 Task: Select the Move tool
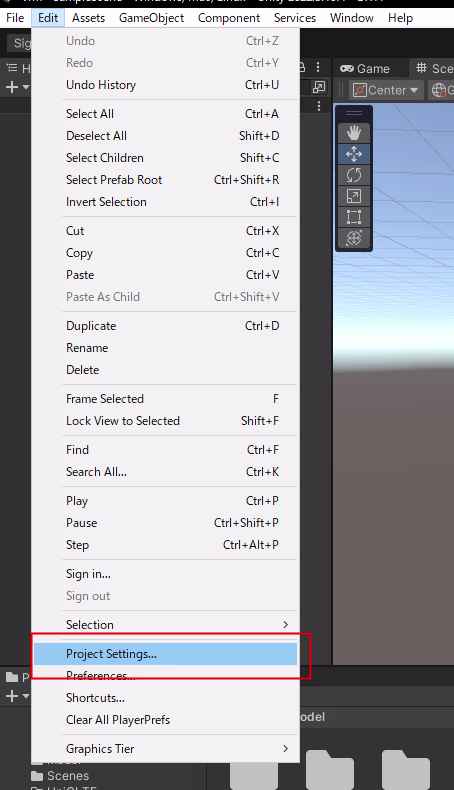tap(354, 154)
